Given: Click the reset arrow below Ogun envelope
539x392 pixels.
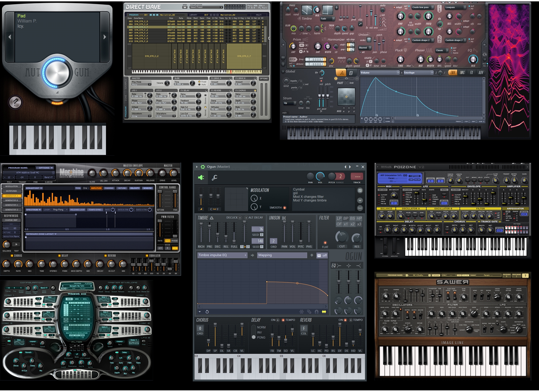Looking at the screenshot, I should pyautogui.click(x=207, y=312).
